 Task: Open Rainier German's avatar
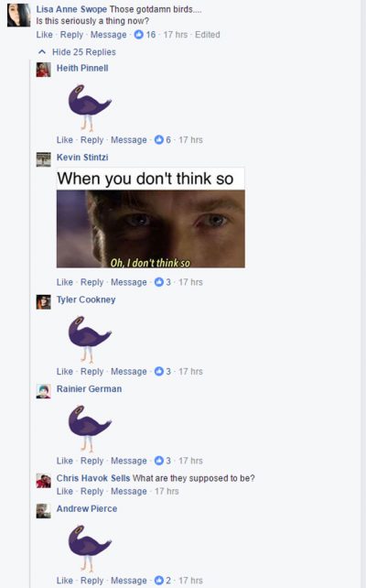pyautogui.click(x=43, y=391)
